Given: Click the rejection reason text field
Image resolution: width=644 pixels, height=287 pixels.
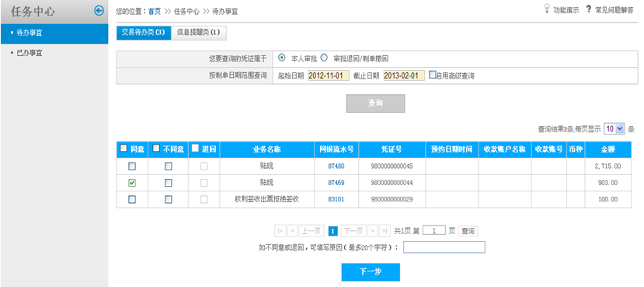Looking at the screenshot, I should (x=444, y=247).
